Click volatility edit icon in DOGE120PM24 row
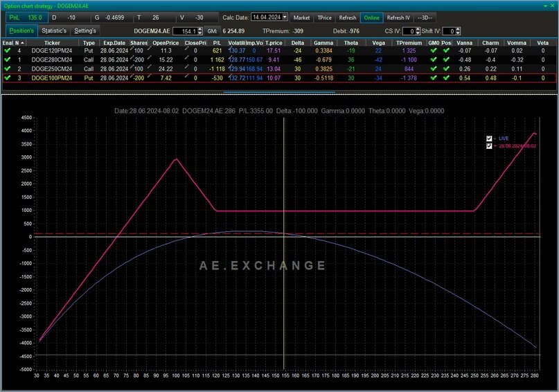Viewport: 559px width, 392px height. coord(230,48)
